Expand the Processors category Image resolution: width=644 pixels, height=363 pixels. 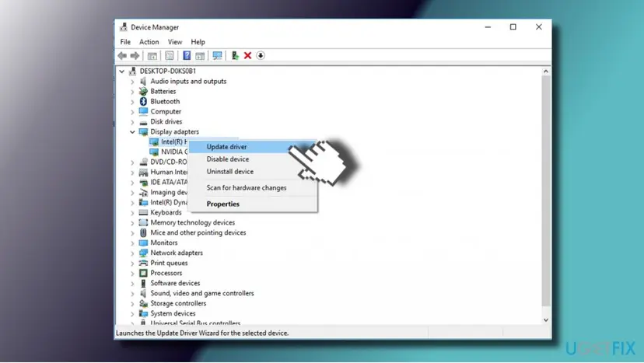coord(132,274)
